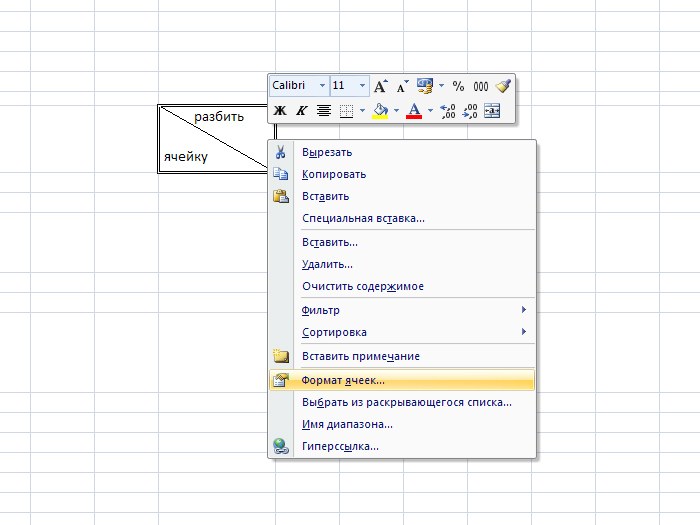The image size is (700, 525).
Task: Click the Format Cells icon
Action: (281, 380)
